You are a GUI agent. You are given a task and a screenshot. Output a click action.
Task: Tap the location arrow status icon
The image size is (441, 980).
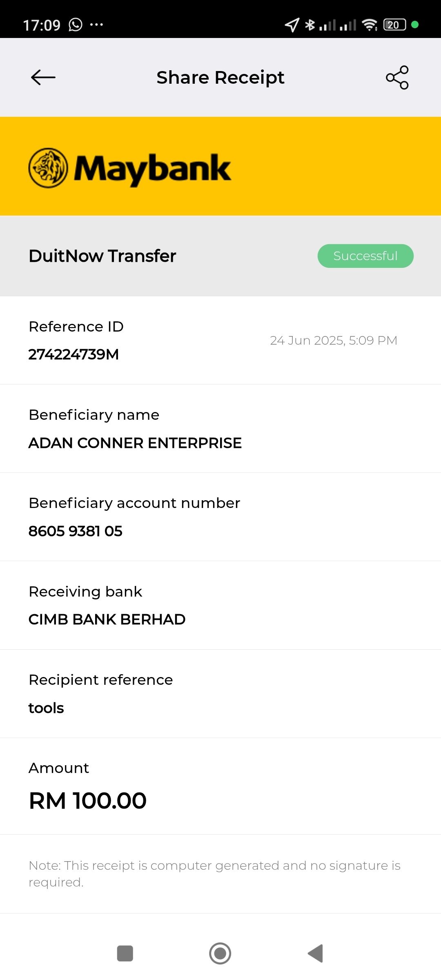click(x=292, y=25)
